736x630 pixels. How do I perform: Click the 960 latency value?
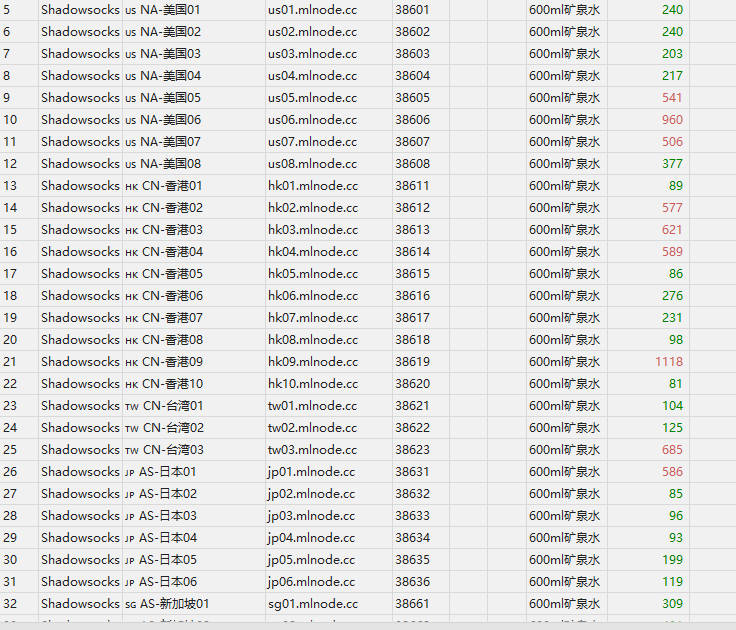[x=672, y=119]
